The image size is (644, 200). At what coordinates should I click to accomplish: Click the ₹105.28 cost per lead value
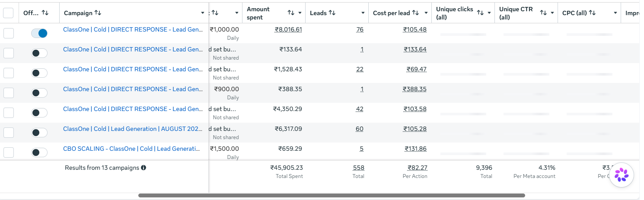tap(415, 129)
